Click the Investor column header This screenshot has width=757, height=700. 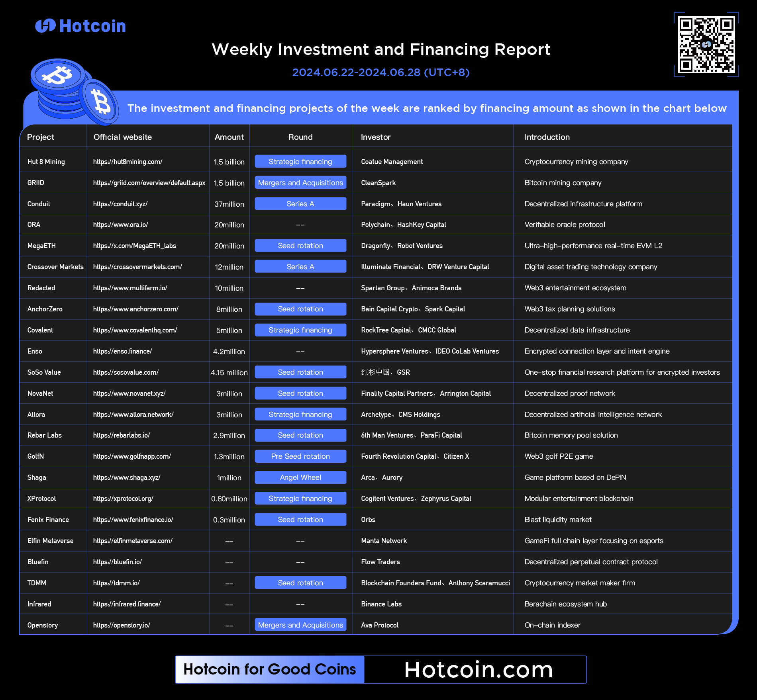click(376, 137)
